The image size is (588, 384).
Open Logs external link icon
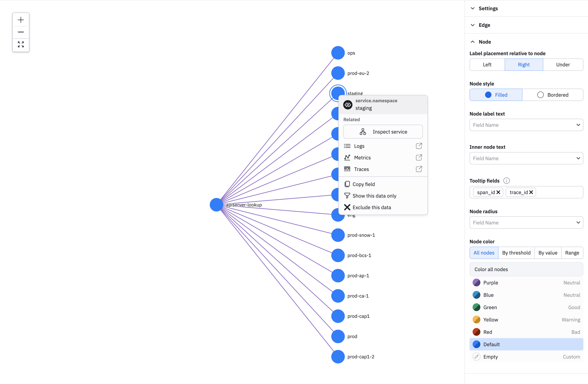coord(419,146)
